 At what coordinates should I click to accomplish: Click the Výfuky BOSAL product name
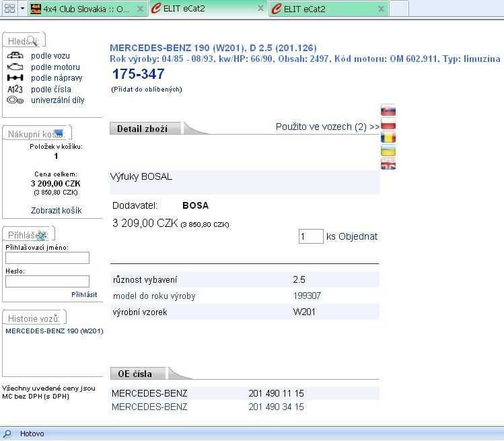tap(141, 176)
